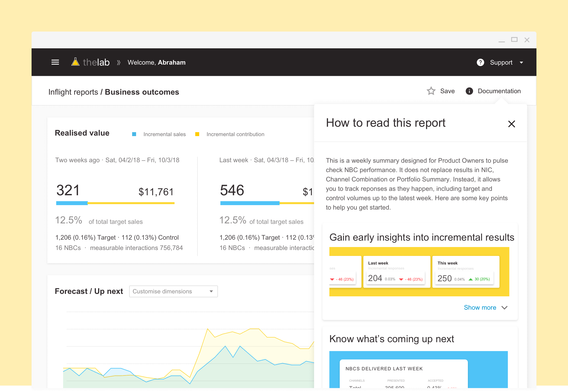568x392 pixels.
Task: Click the Gain early insights heading
Action: click(x=422, y=237)
